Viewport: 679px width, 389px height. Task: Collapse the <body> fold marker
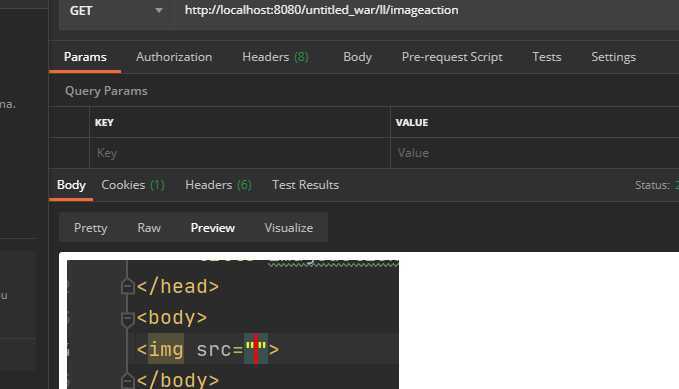point(128,319)
